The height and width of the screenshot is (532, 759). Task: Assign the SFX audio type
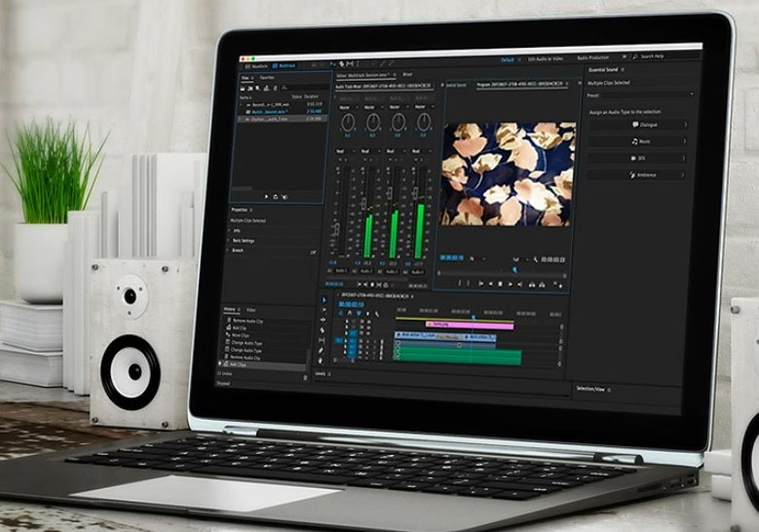coord(637,158)
